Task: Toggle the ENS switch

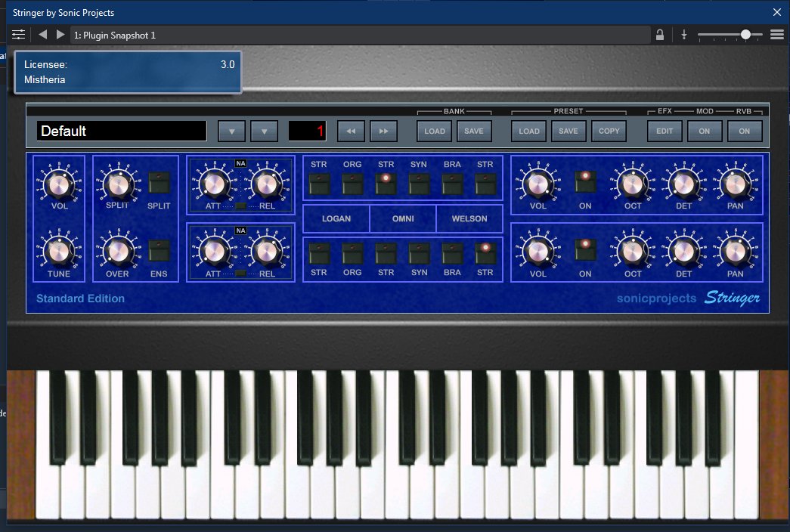Action: click(160, 250)
